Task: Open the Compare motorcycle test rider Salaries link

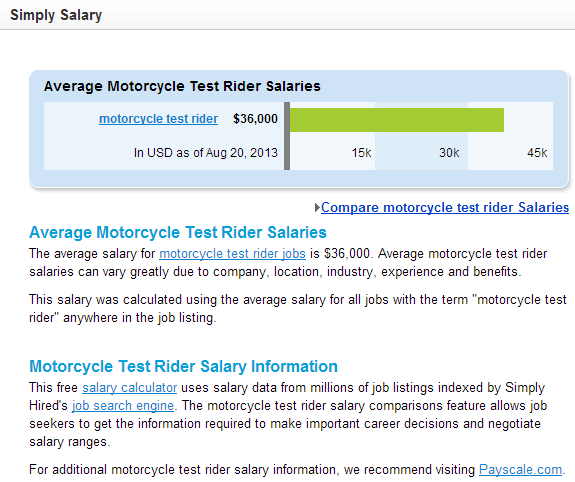Action: [445, 208]
